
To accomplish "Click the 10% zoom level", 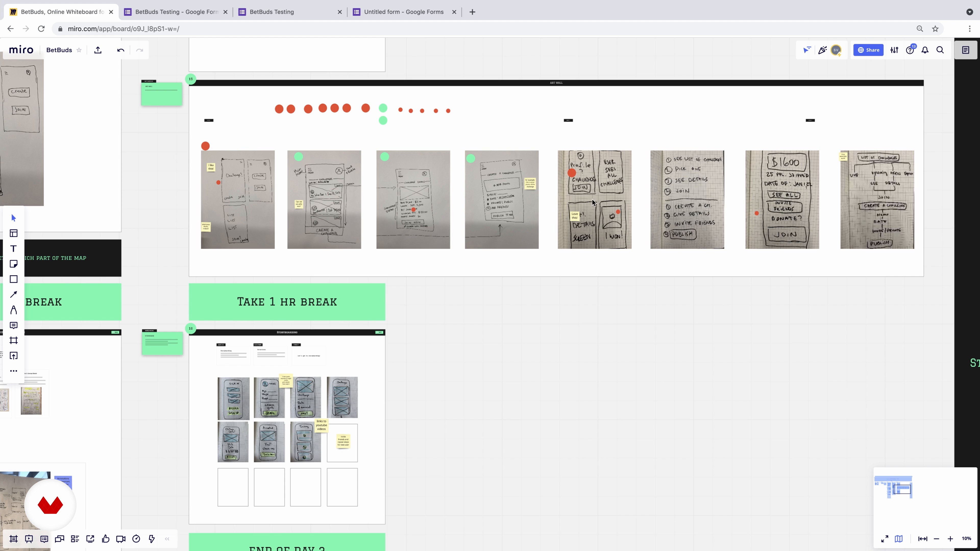I will pos(966,539).
